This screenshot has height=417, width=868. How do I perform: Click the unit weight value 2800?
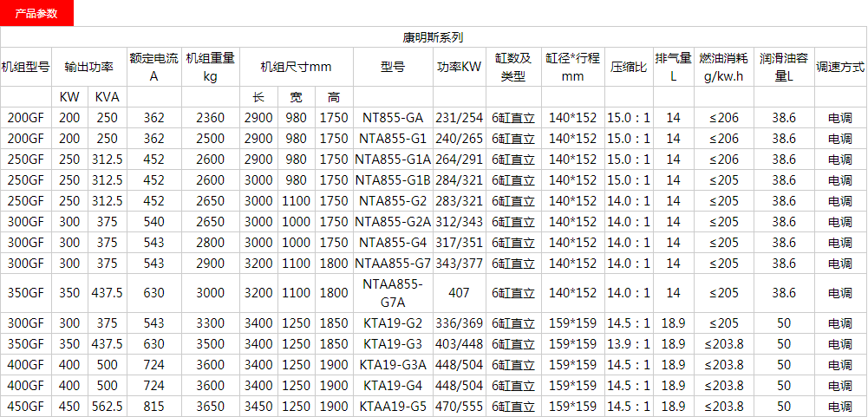click(210, 243)
